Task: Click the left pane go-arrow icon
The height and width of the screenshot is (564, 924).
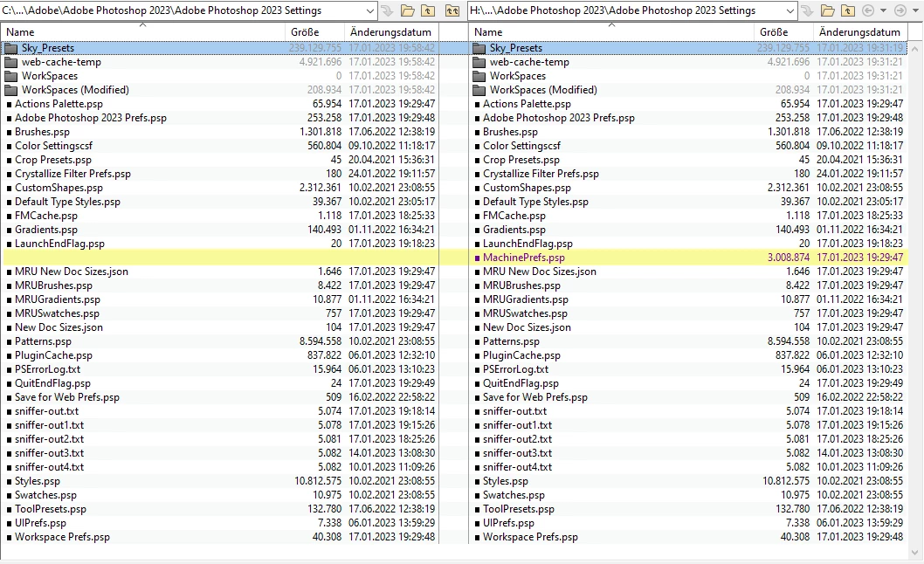Action: 387,10
